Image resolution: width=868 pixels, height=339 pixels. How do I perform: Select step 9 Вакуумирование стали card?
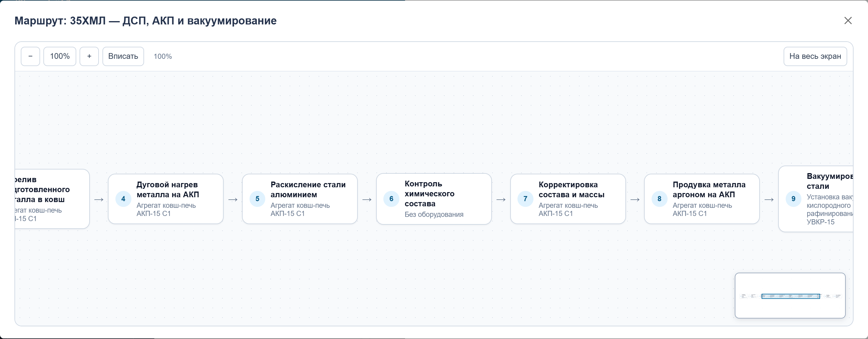[816, 199]
